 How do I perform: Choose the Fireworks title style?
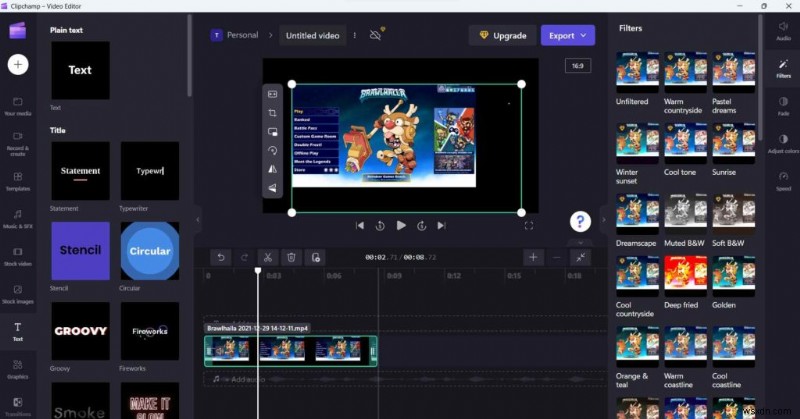click(149, 331)
